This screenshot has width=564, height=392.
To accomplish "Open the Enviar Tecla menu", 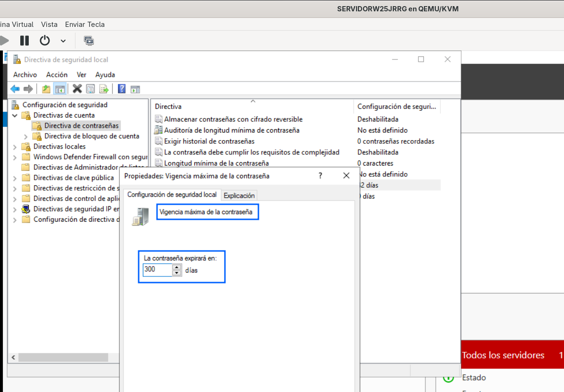I will [x=85, y=25].
